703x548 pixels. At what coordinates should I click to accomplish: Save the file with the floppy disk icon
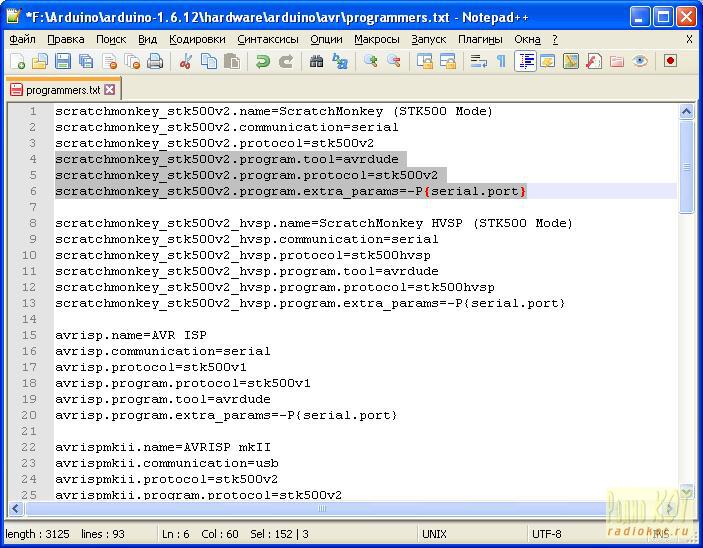63,61
